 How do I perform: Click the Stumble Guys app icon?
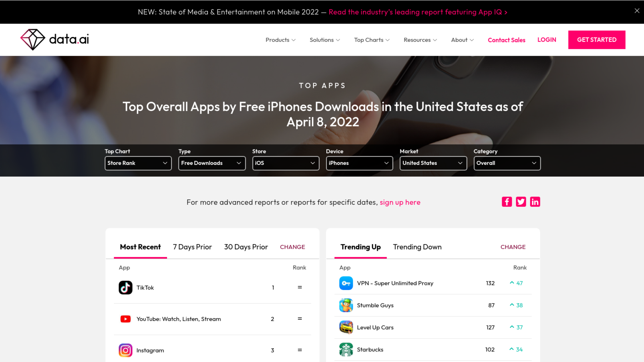[346, 305]
